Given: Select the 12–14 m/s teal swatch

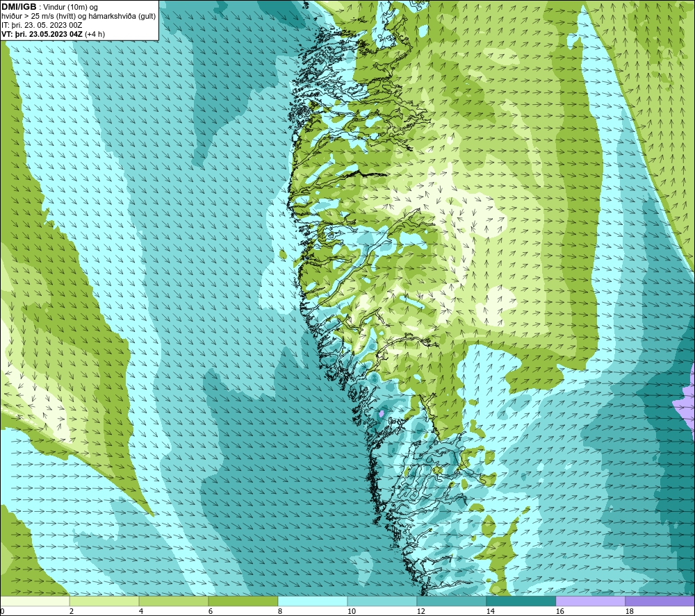Looking at the screenshot, I should click(x=451, y=601).
